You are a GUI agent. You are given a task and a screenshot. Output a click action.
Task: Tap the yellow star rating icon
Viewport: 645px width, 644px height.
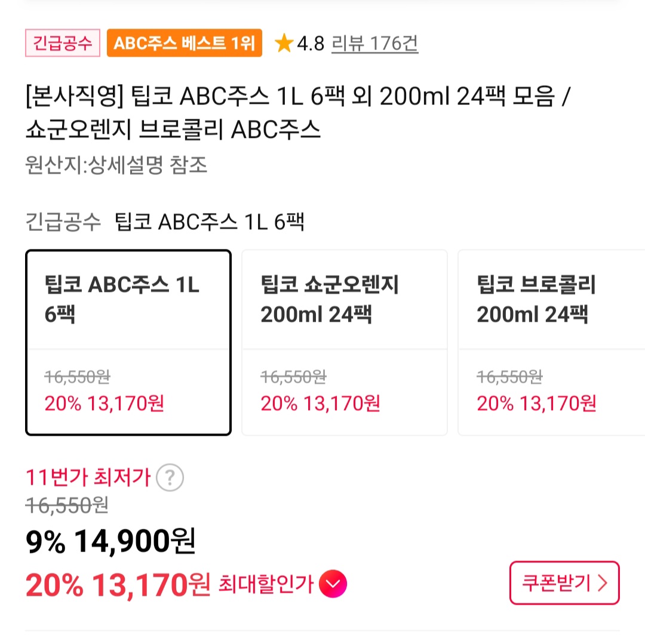[284, 44]
